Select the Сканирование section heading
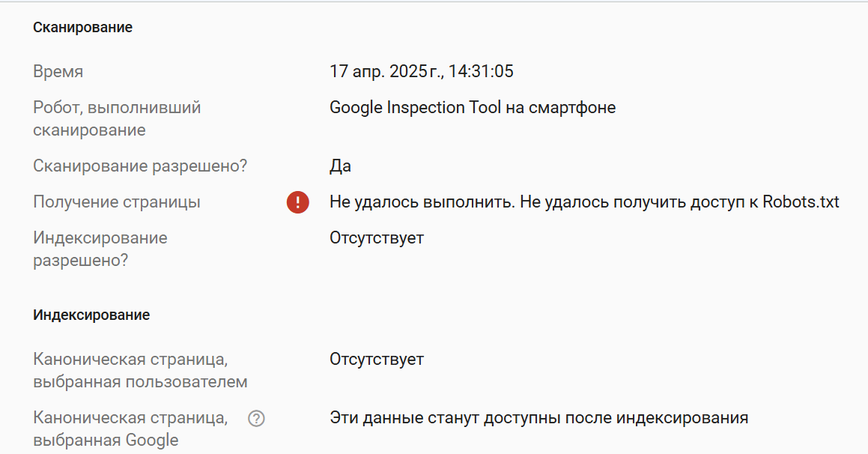Viewport: 868px width, 454px height. [x=82, y=27]
